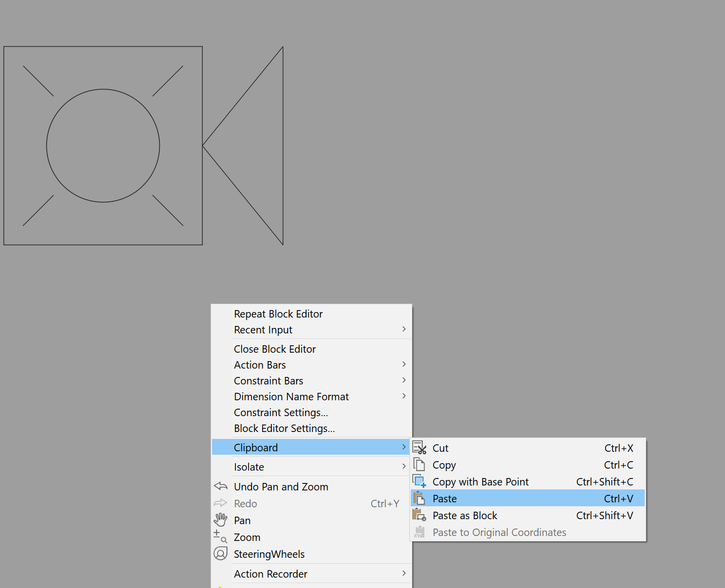Select the Clipboard menu entry
The width and height of the screenshot is (725, 588).
click(x=311, y=447)
